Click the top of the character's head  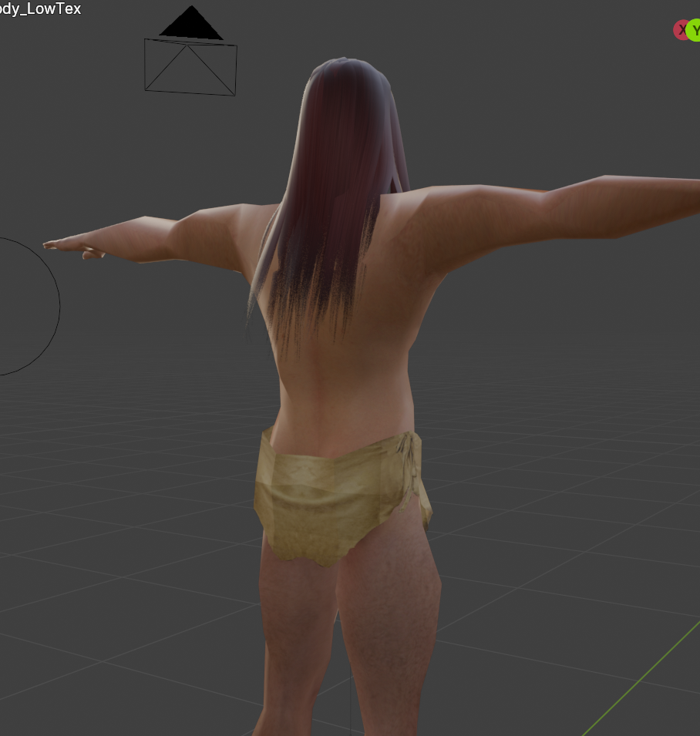[347, 66]
